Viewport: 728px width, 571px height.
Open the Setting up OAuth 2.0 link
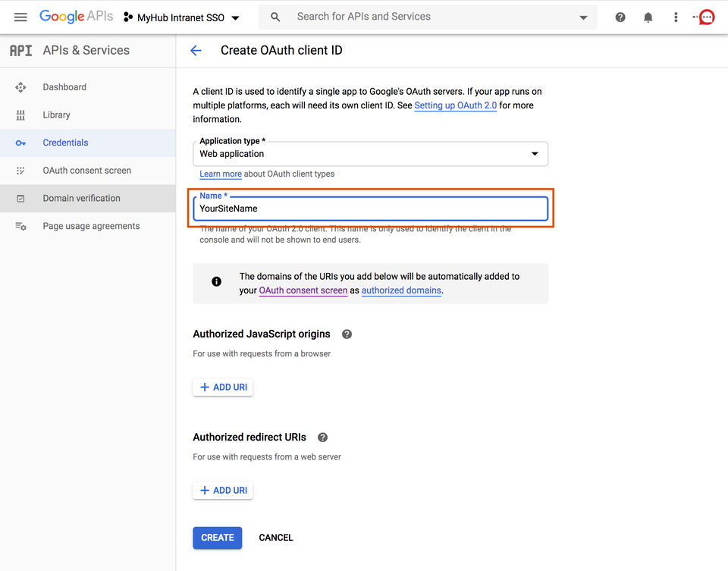[455, 105]
